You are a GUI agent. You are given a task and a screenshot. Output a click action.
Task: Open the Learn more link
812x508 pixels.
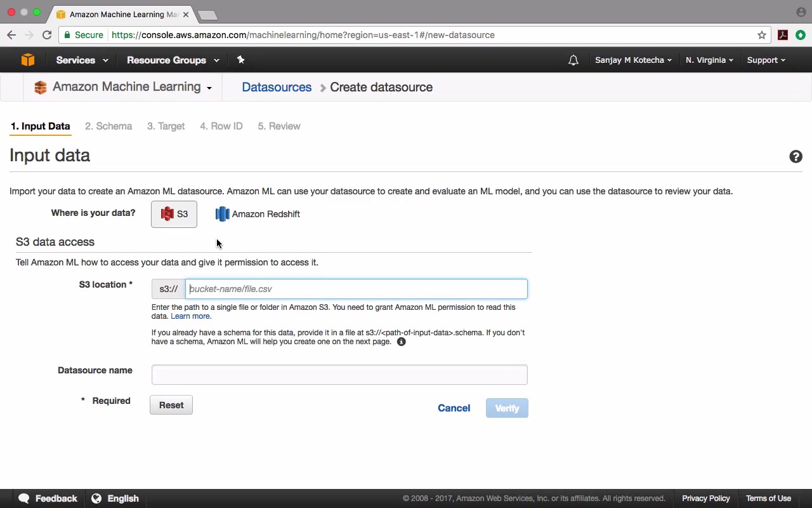pyautogui.click(x=191, y=316)
